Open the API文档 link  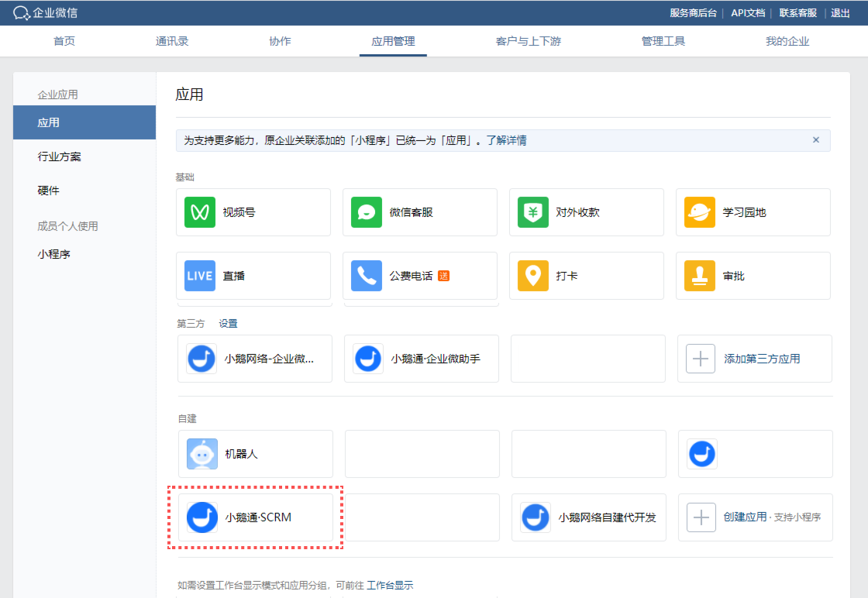click(748, 12)
